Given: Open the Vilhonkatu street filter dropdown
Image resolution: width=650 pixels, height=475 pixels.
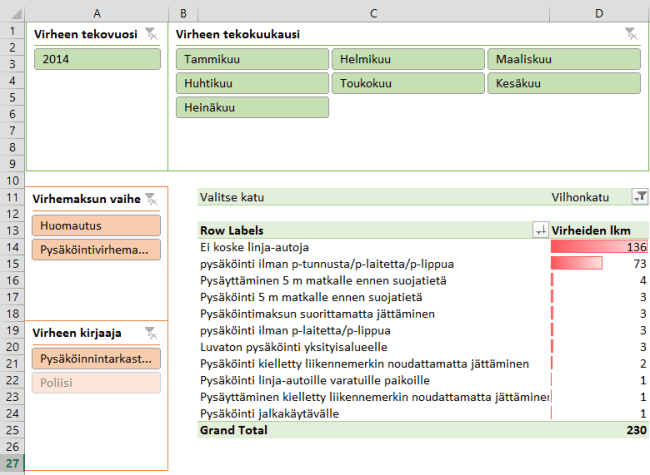Looking at the screenshot, I should [x=639, y=198].
